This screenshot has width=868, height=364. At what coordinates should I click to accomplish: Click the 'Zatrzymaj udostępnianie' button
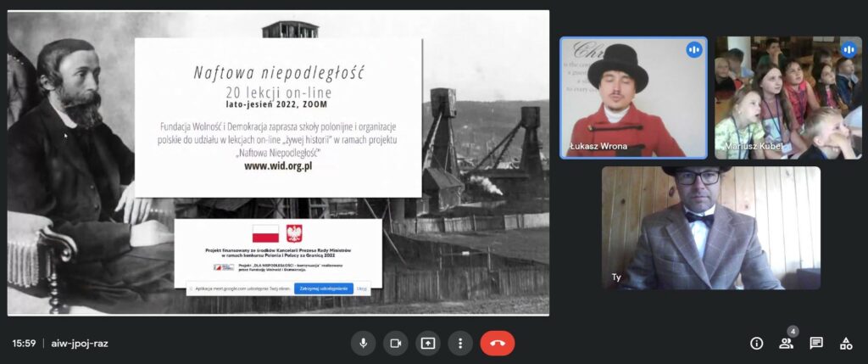coord(323,288)
